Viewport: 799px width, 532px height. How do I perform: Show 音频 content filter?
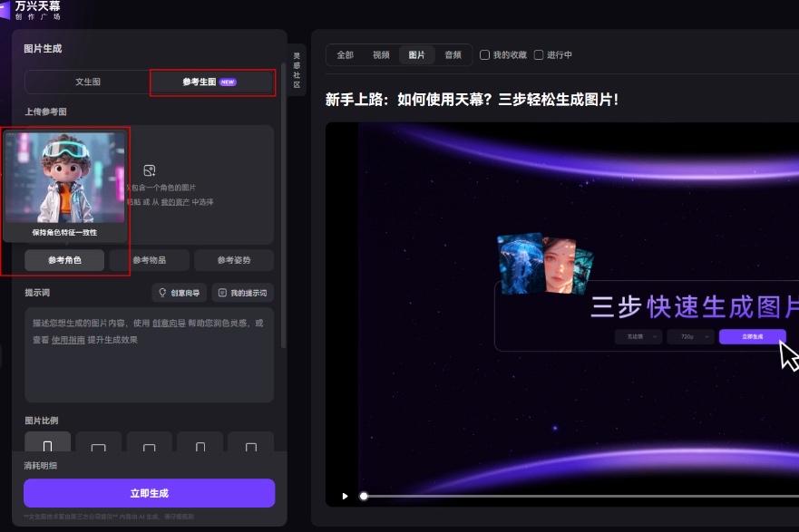point(453,55)
